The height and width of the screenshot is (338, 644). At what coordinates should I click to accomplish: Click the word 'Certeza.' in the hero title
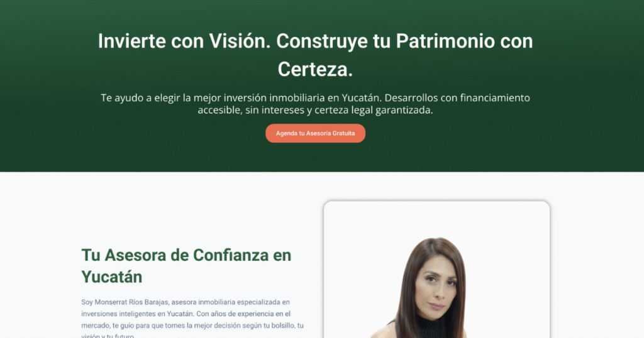315,69
